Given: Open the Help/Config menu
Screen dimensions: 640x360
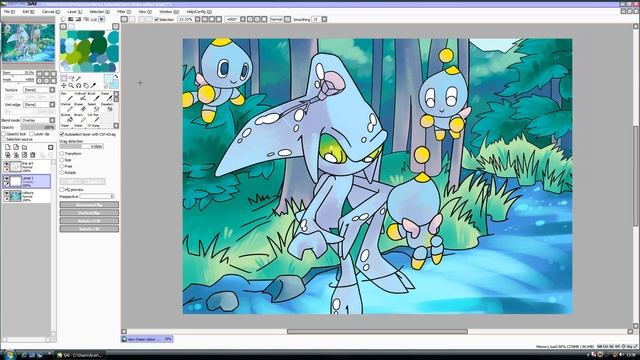Looking at the screenshot, I should 199,12.
